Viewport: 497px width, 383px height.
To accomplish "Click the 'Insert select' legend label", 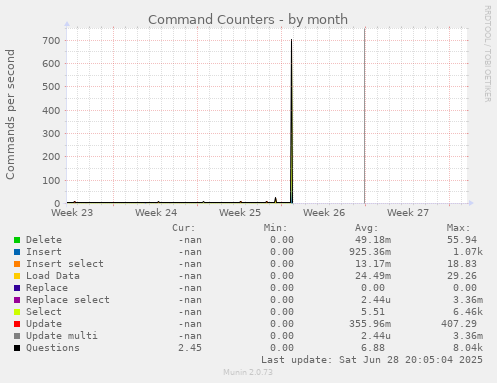I will (65, 264).
